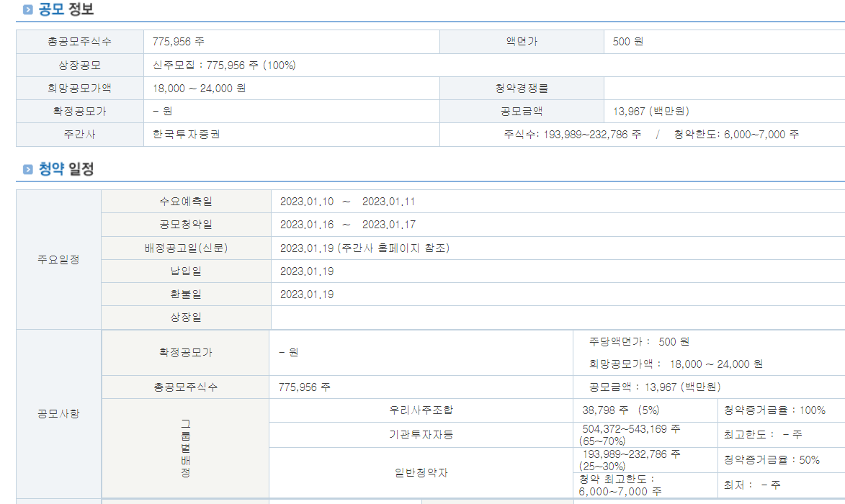
Task: Click the '우리사주조합' row label
Action: 421,410
